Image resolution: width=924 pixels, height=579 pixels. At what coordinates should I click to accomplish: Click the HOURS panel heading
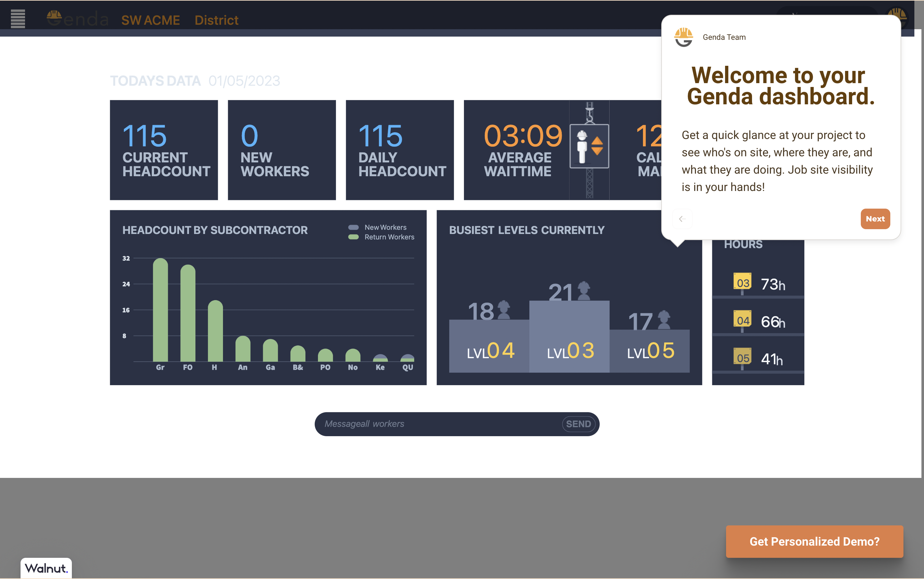point(743,245)
